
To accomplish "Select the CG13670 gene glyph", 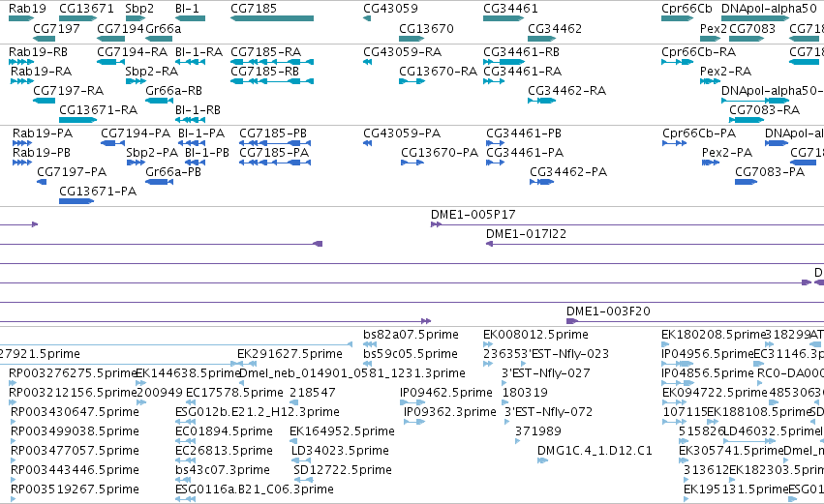I will tap(412, 39).
